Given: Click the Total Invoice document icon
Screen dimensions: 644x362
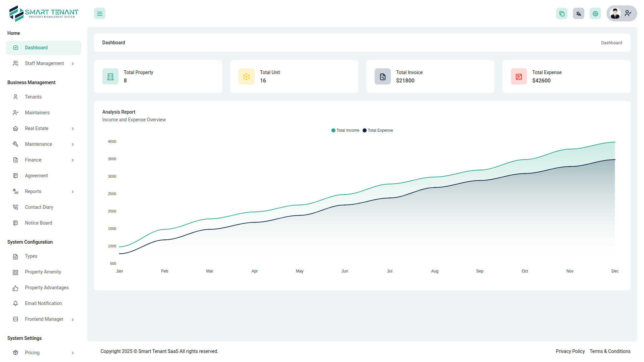Looking at the screenshot, I should point(383,77).
